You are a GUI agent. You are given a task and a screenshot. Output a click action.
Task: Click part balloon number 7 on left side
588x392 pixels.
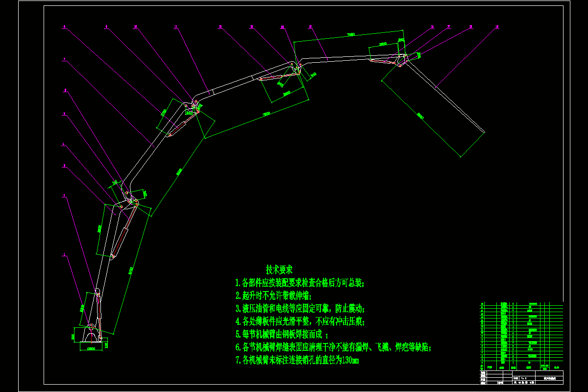click(x=64, y=59)
